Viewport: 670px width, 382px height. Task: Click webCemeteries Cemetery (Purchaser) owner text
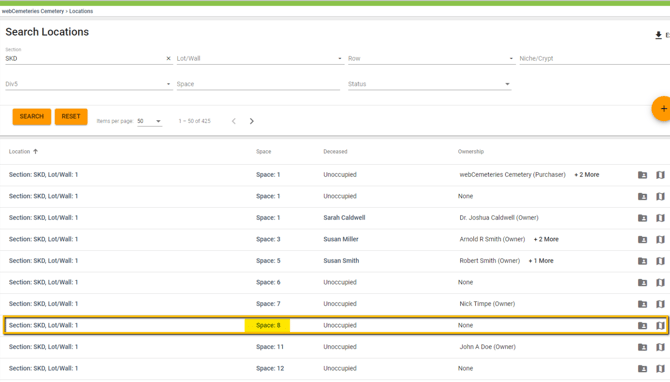pos(512,175)
